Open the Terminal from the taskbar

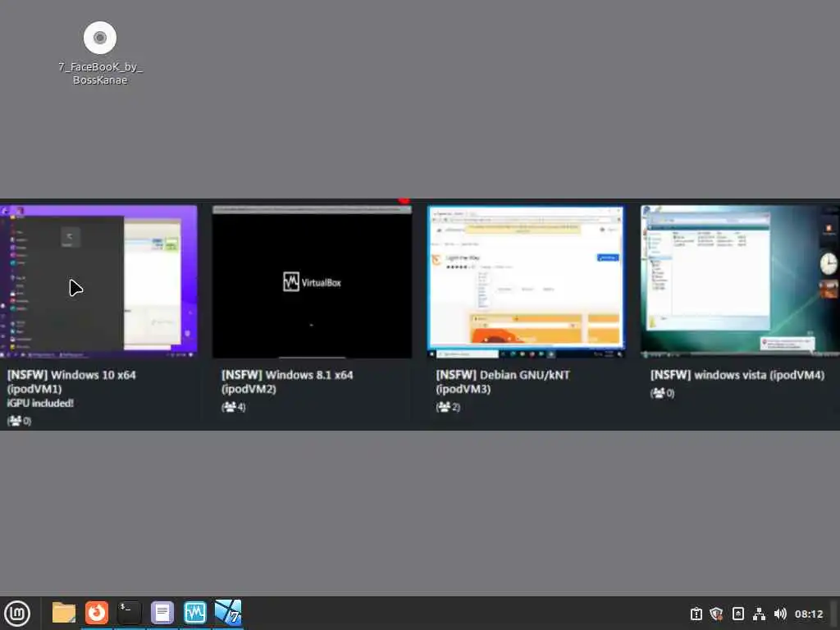[x=129, y=613]
